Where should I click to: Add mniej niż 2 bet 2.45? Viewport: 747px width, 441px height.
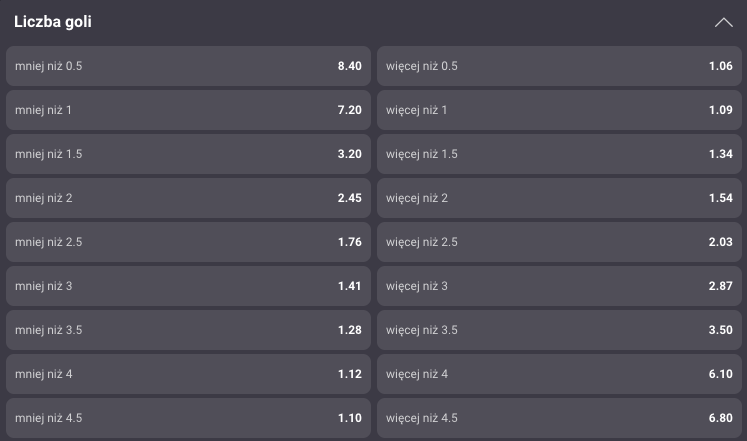[188, 198]
